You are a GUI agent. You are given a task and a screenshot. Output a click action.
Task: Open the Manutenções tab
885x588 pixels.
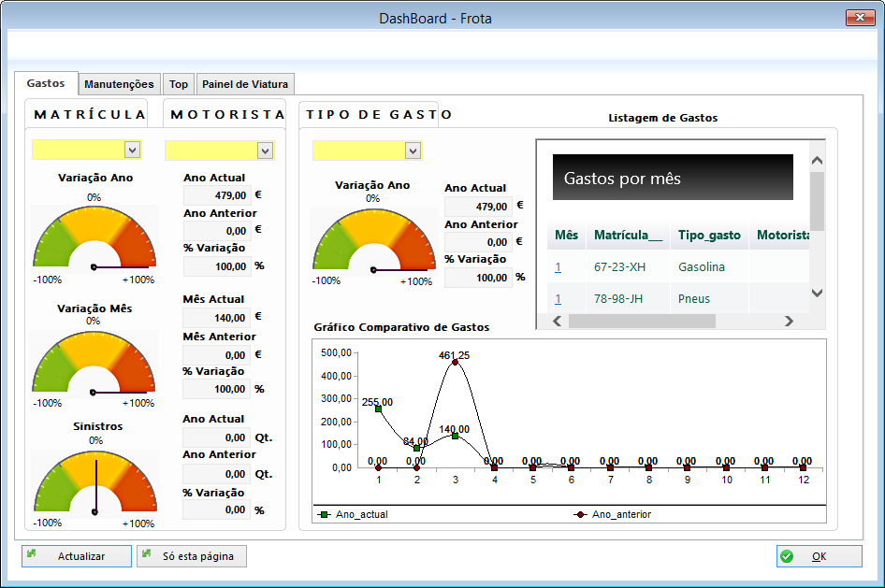[x=119, y=84]
